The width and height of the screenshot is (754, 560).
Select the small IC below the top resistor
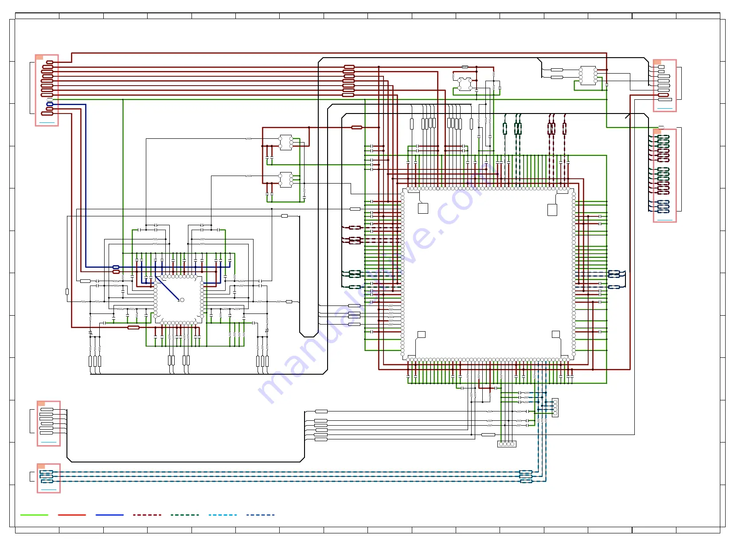(465, 84)
